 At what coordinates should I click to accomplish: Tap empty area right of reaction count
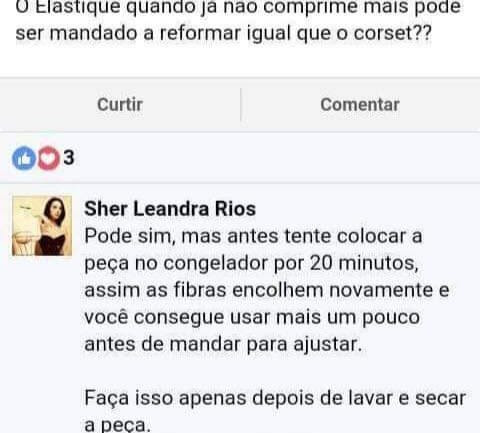point(277,158)
